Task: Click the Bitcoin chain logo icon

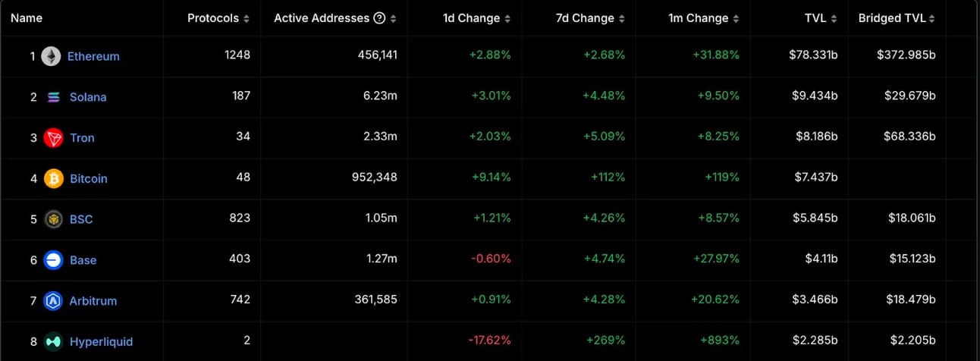Action: pos(53,179)
